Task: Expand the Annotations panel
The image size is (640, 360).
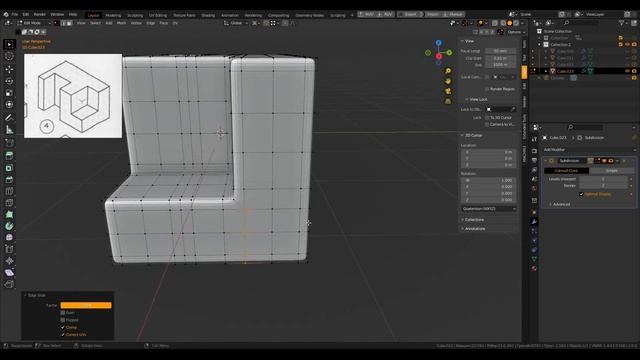Action: [x=474, y=229]
